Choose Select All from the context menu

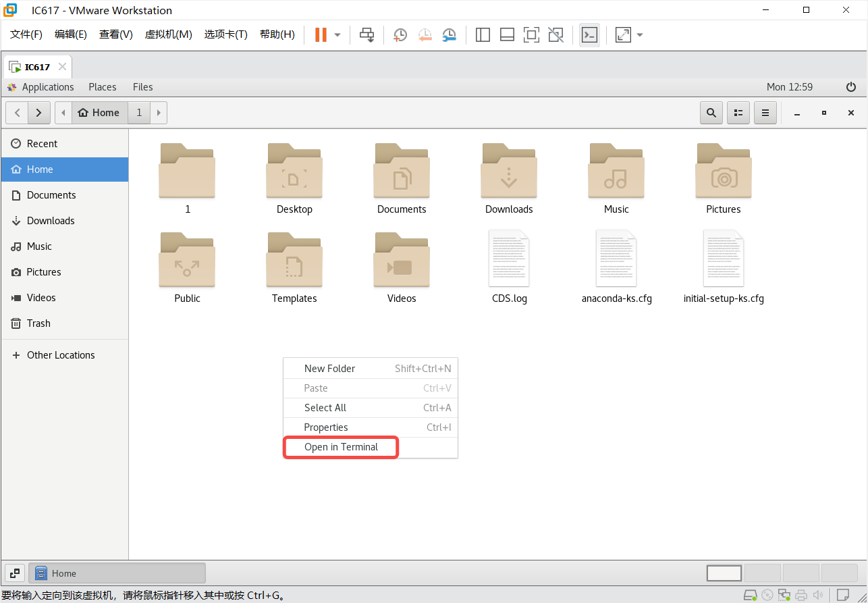pyautogui.click(x=371, y=408)
